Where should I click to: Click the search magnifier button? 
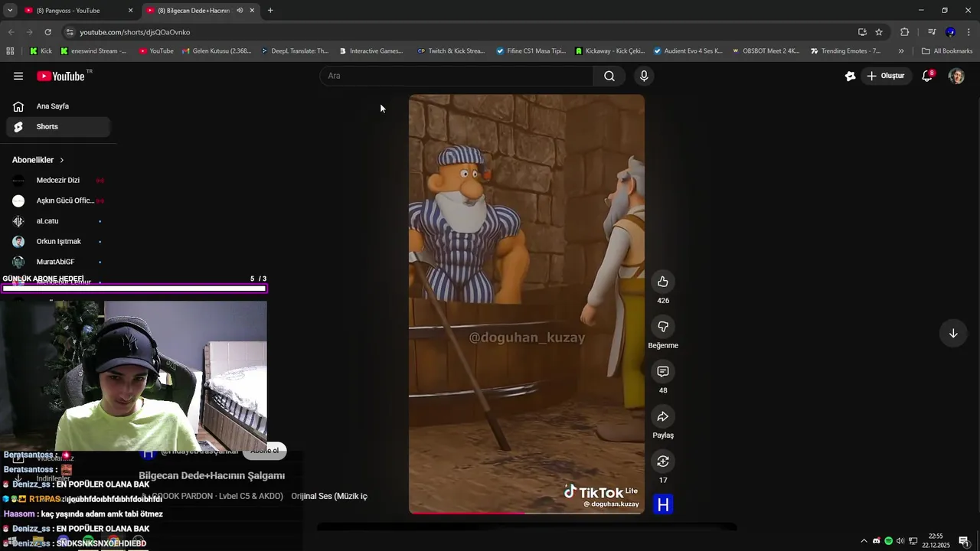609,76
